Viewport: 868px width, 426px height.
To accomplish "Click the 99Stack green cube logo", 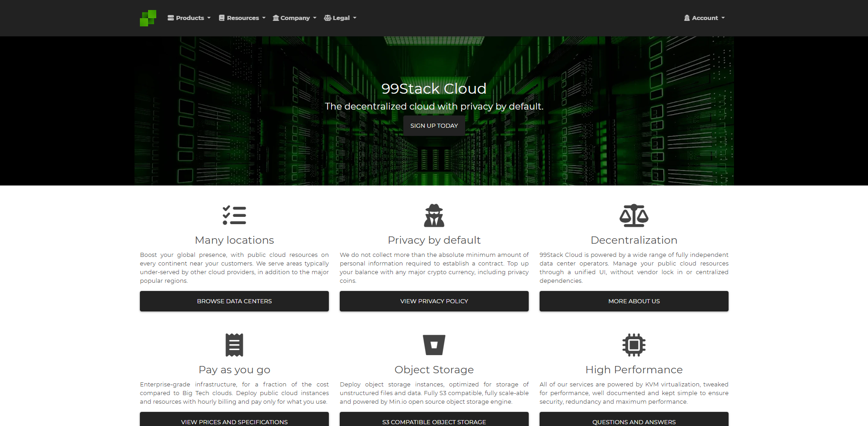I will point(148,18).
